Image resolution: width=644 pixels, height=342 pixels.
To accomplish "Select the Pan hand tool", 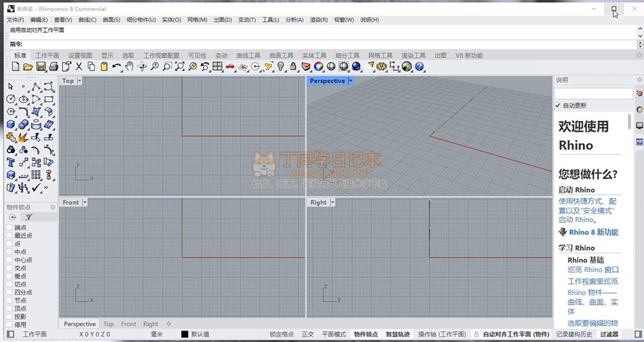I will [129, 67].
